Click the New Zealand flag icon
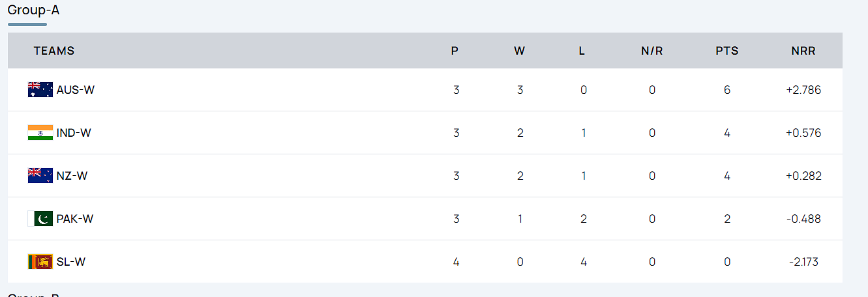This screenshot has width=868, height=297. tap(40, 176)
